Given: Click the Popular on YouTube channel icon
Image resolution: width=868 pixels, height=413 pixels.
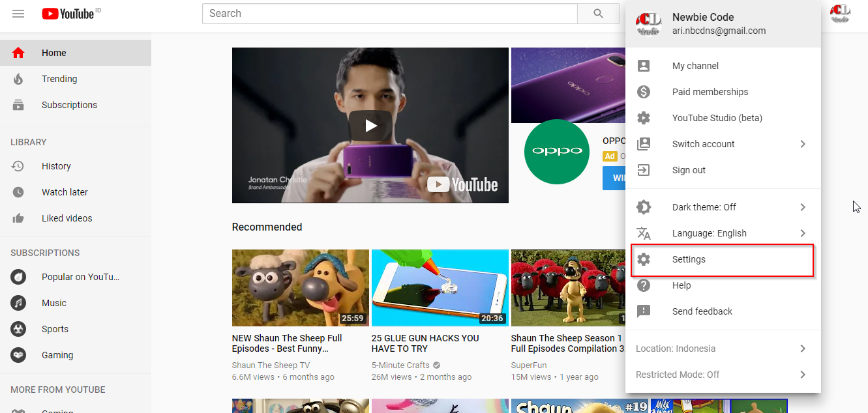Looking at the screenshot, I should tap(18, 277).
